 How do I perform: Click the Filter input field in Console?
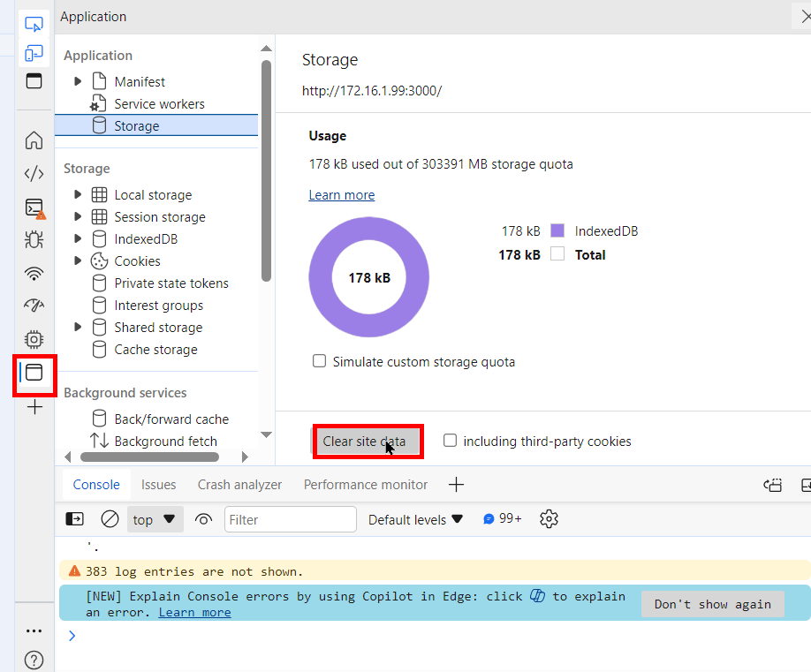pyautogui.click(x=290, y=519)
